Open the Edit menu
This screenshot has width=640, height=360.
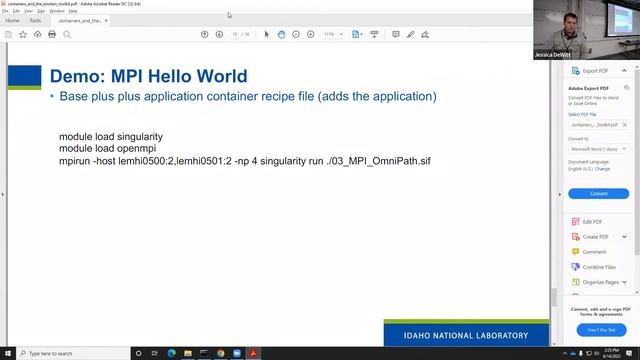[16, 11]
